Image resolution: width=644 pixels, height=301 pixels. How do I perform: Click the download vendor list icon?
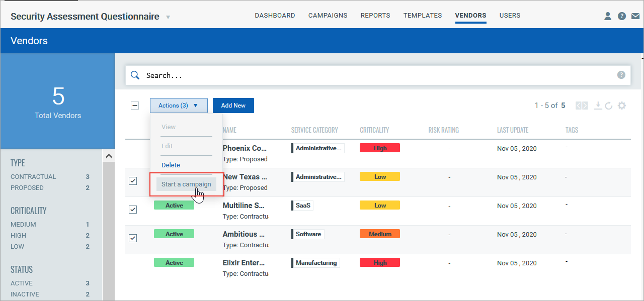(x=598, y=106)
